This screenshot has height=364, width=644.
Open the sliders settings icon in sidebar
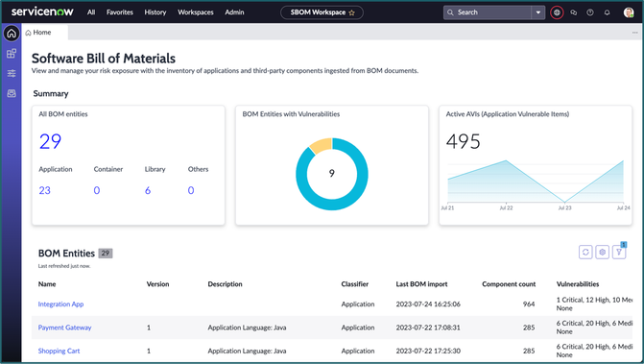pyautogui.click(x=12, y=74)
